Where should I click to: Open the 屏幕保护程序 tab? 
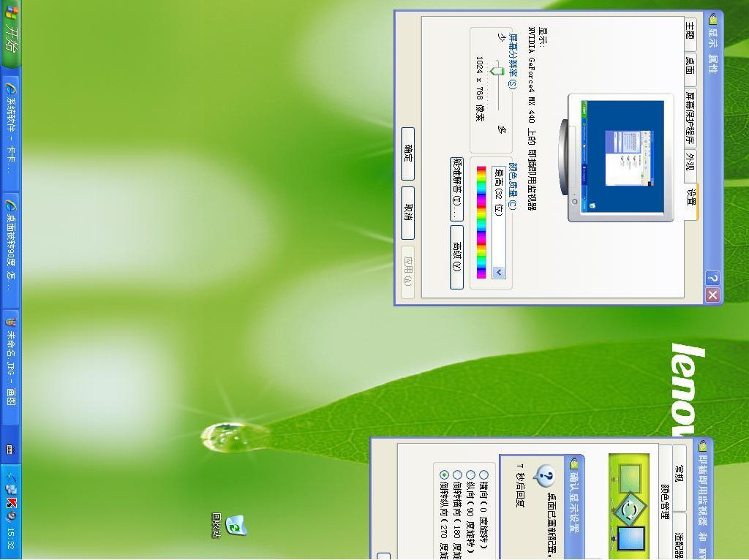coord(690,118)
